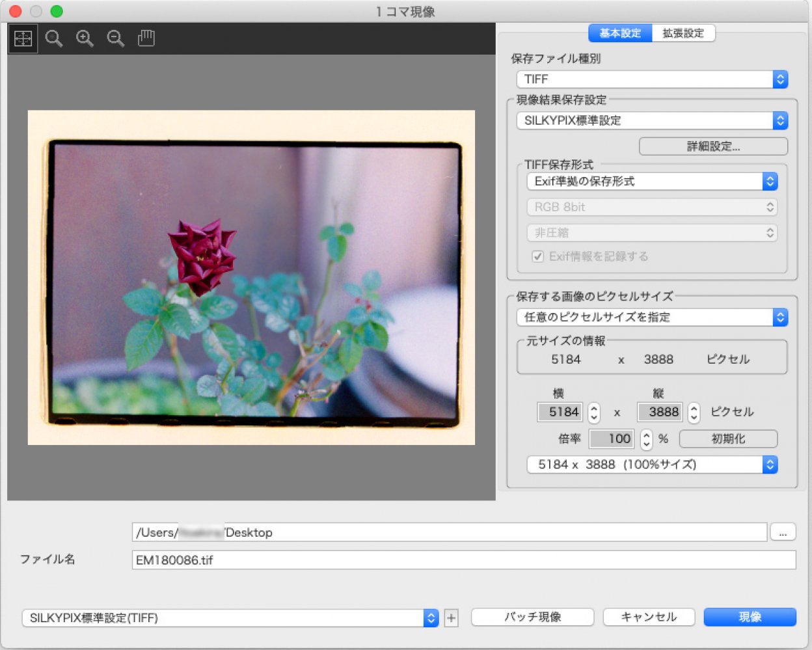Image resolution: width=812 pixels, height=650 pixels.
Task: Select the hand pan tool
Action: [x=146, y=39]
